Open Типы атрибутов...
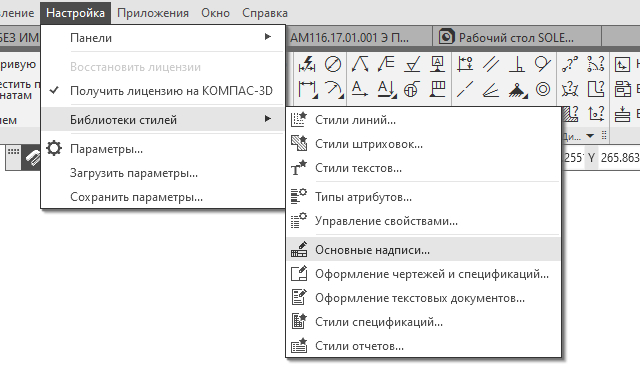Viewport: 640px width, 384px height. pyautogui.click(x=424, y=197)
